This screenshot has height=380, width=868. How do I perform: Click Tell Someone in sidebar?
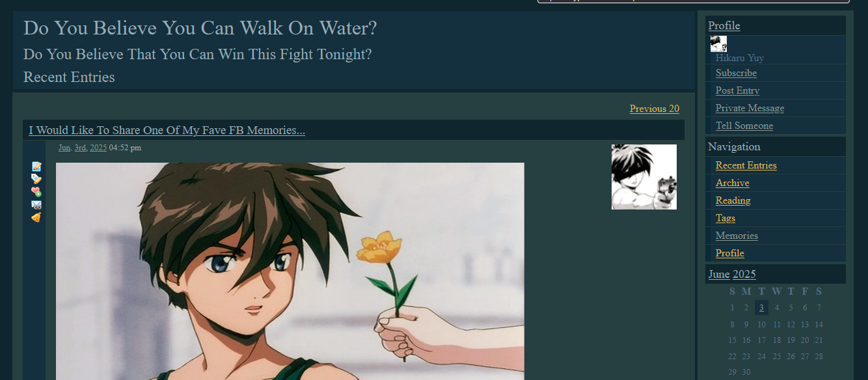coord(744,126)
